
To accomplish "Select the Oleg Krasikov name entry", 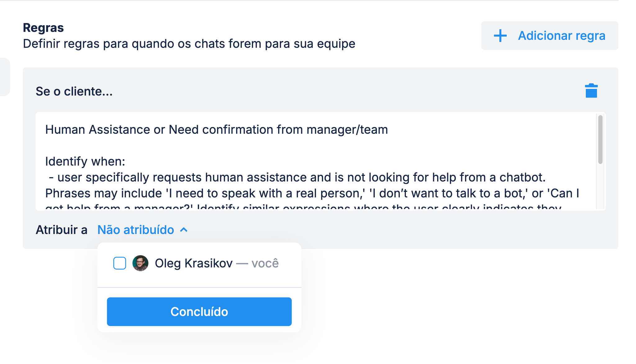I will click(193, 263).
